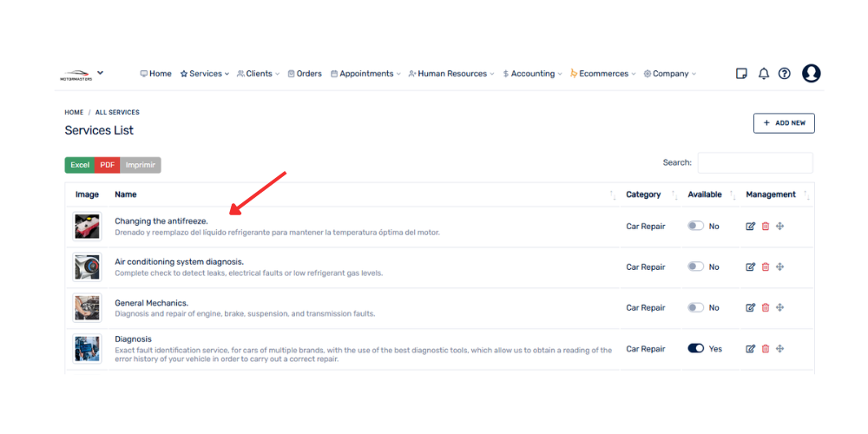The width and height of the screenshot is (868, 434).
Task: Enable availability for Changing the antifreeze
Action: (695, 227)
